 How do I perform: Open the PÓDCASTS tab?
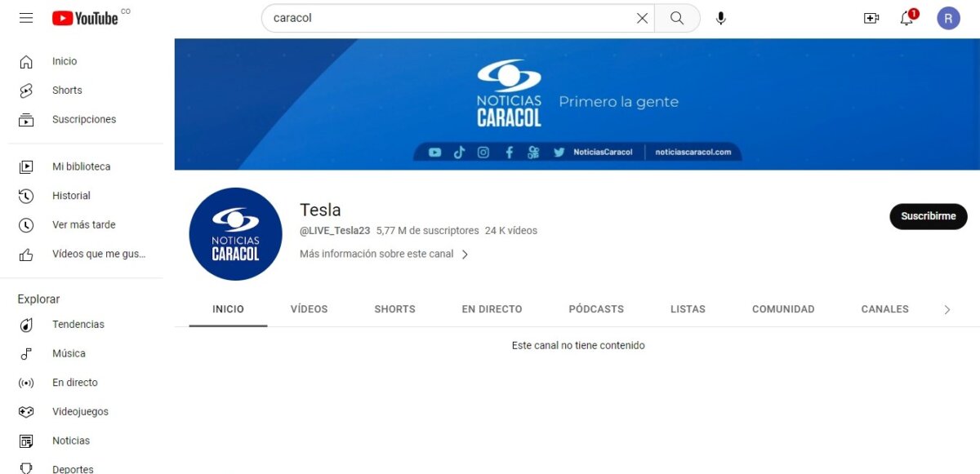(x=596, y=309)
